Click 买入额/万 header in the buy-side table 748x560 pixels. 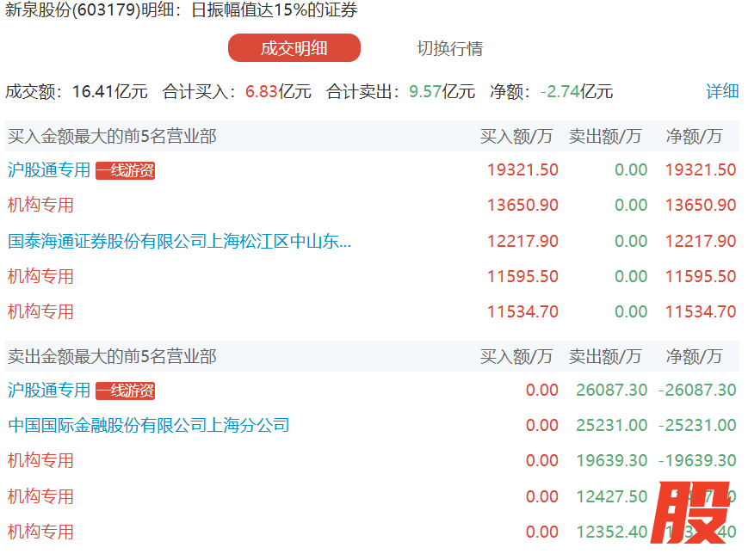click(x=516, y=136)
